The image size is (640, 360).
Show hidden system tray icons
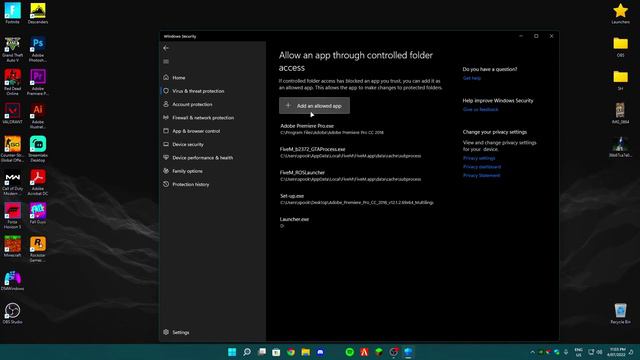tap(532, 352)
